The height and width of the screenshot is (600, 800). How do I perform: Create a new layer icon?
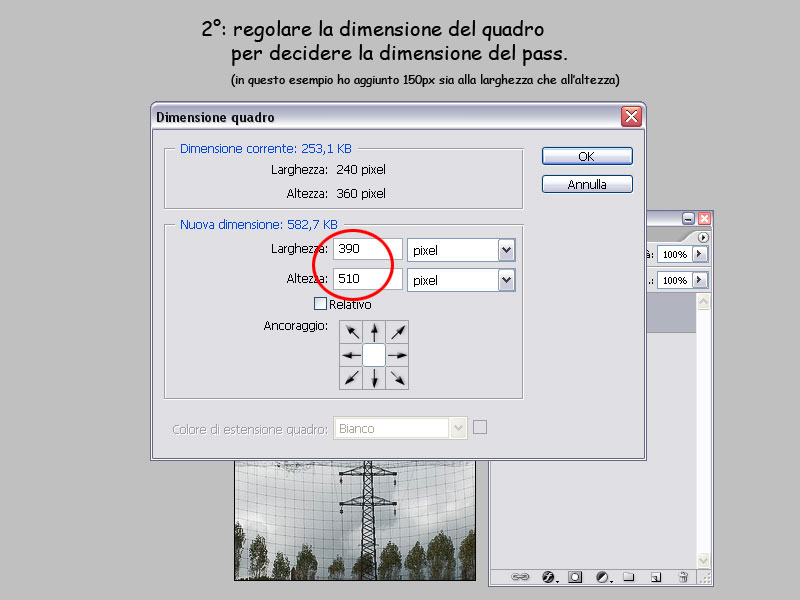[x=657, y=577]
